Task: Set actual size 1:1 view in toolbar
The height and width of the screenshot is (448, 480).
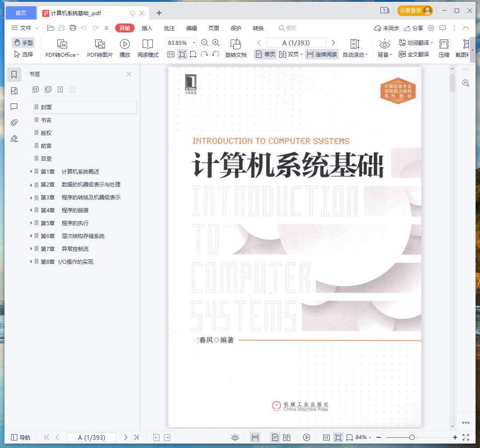Action: click(x=171, y=55)
